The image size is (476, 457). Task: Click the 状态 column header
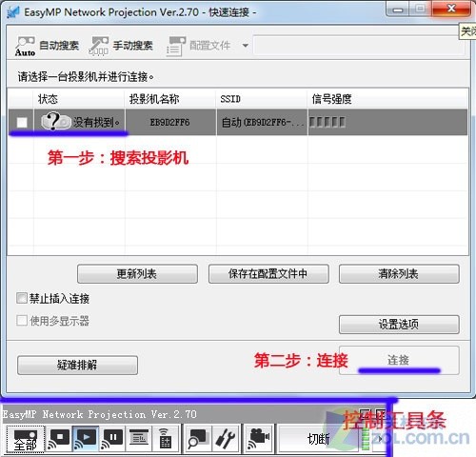click(79, 99)
